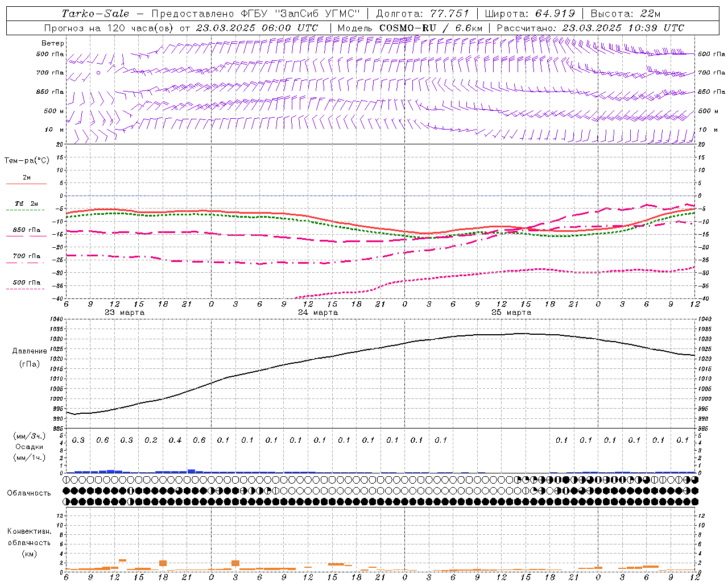Click the '25 марта' date label
This screenshot has height=582, width=728.
click(511, 313)
